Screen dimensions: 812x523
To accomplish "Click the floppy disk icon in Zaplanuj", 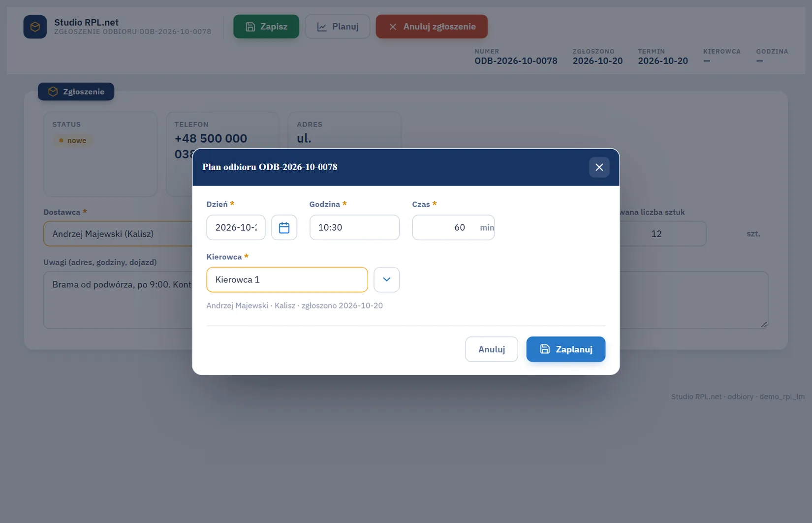I will (x=545, y=349).
